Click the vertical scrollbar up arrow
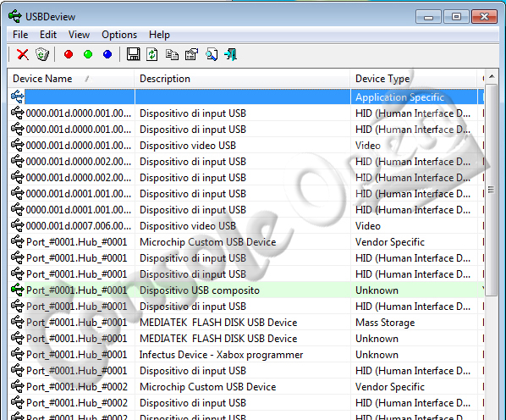 point(492,77)
